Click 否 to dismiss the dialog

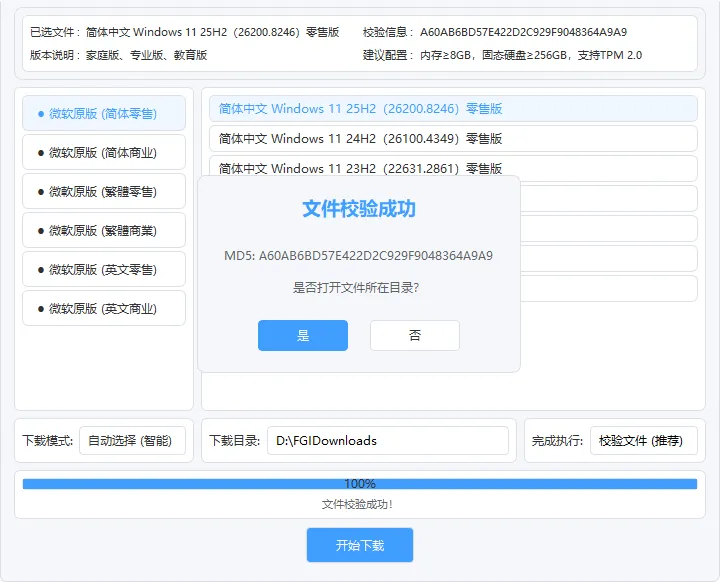point(415,336)
